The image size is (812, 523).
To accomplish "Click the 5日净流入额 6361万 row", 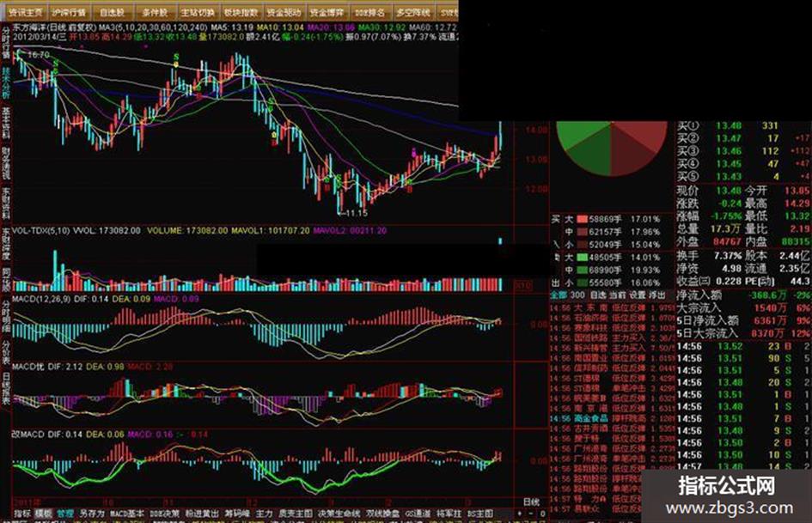I will [743, 320].
